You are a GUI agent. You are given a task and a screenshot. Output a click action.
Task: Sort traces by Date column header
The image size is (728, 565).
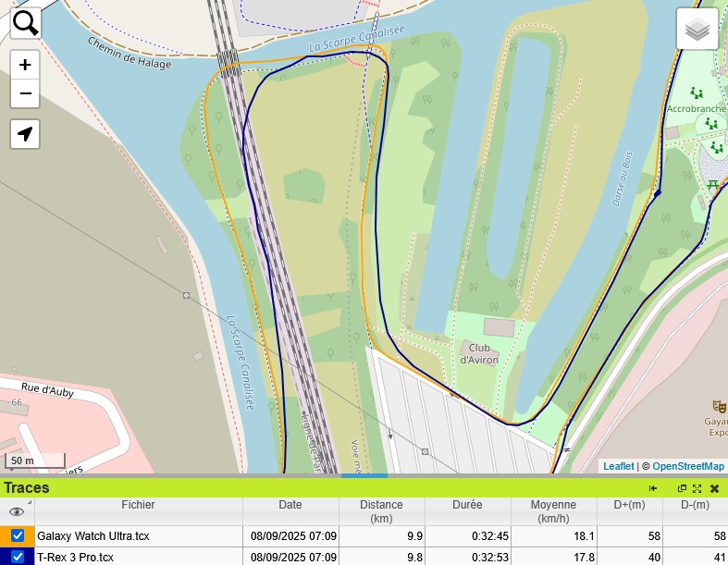click(x=290, y=505)
